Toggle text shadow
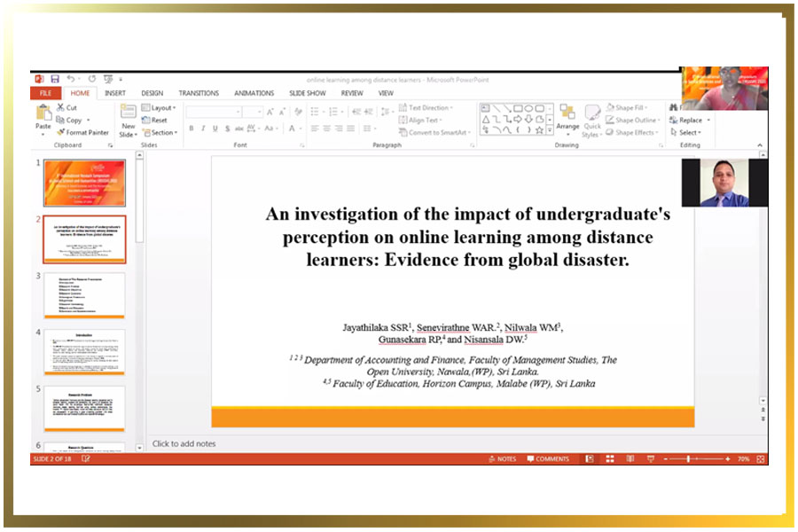 click(227, 129)
